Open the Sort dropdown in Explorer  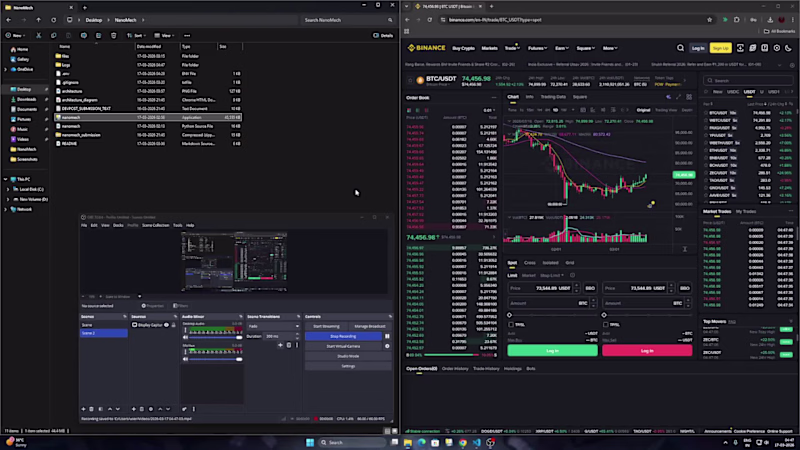136,36
